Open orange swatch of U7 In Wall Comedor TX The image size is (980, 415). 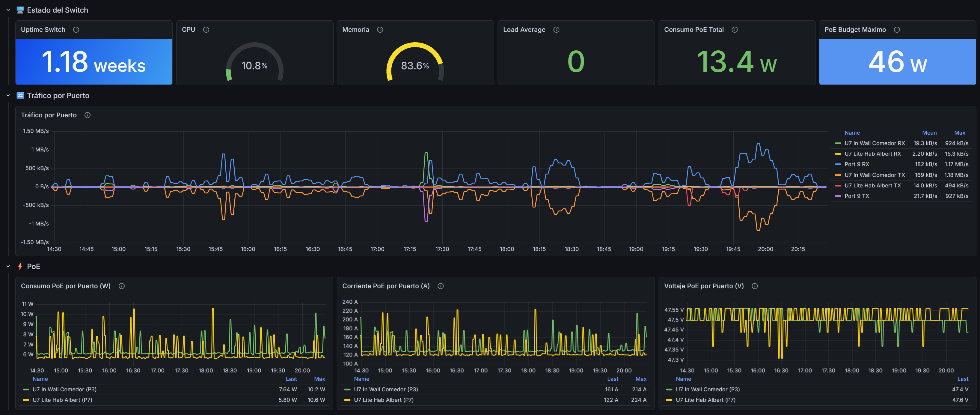click(x=838, y=175)
